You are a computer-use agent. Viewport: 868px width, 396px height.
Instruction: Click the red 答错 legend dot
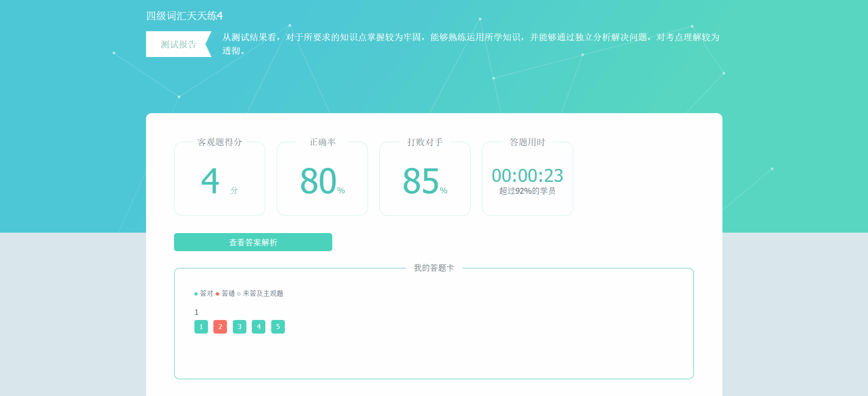point(217,294)
